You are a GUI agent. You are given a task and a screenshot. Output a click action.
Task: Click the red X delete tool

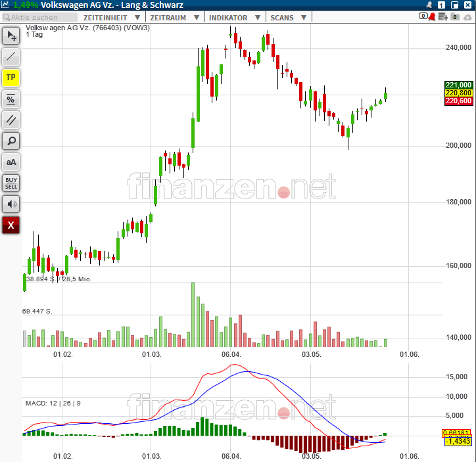pyautogui.click(x=11, y=225)
